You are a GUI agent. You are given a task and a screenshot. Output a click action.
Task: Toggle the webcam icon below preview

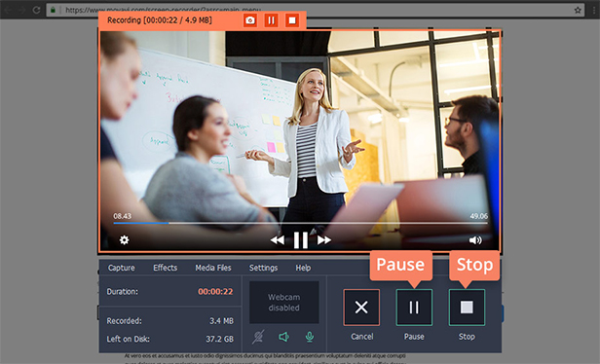(258, 337)
